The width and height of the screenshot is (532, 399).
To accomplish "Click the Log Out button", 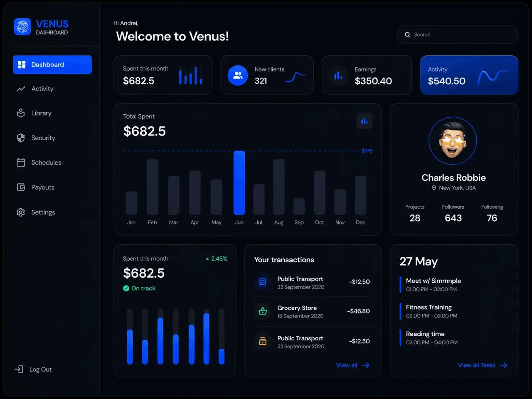I will [x=33, y=369].
